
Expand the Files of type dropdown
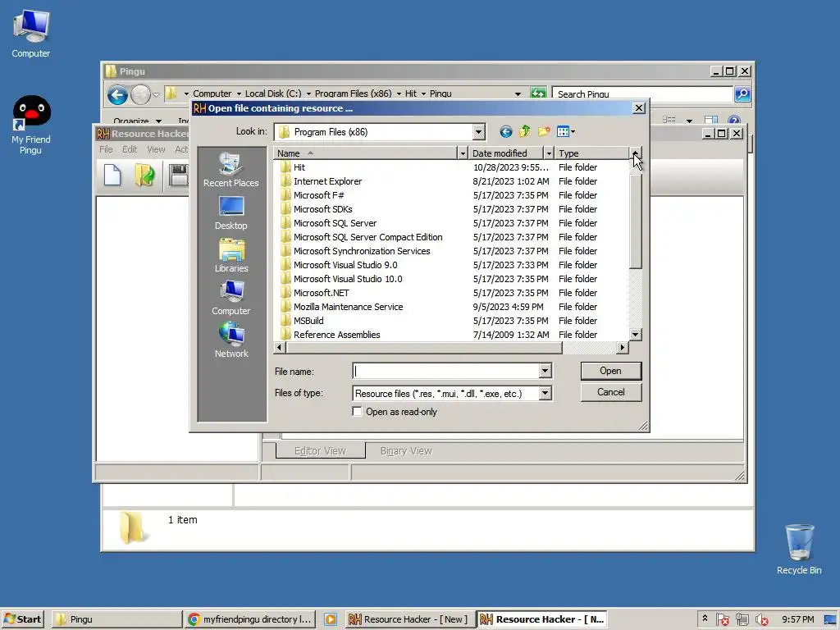point(545,393)
